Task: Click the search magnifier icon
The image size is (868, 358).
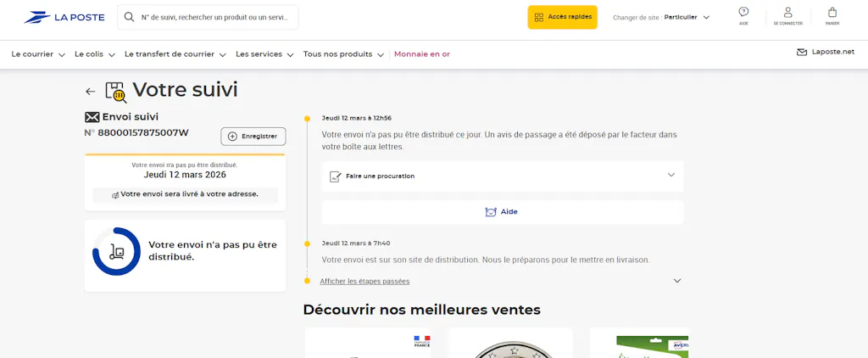Action: [x=130, y=17]
